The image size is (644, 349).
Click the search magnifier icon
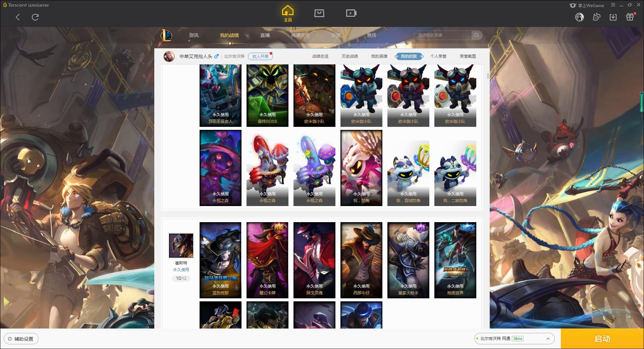[x=476, y=35]
